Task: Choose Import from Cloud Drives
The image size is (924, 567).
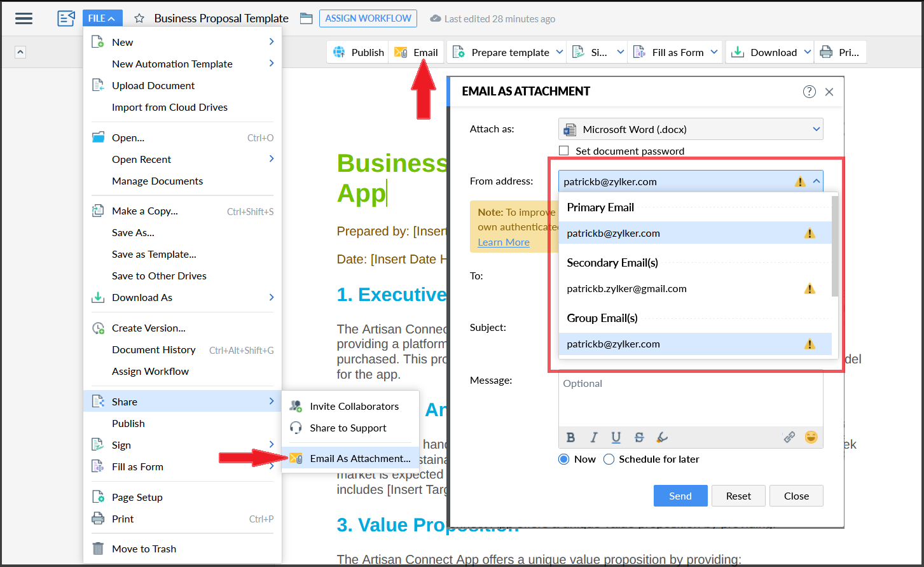Action: pos(183,107)
